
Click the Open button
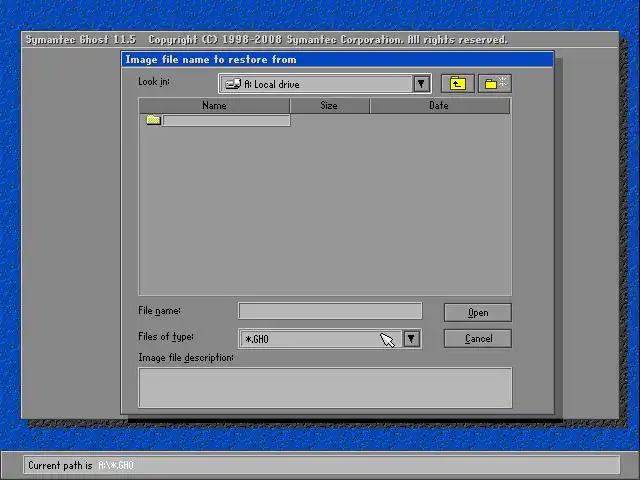point(478,313)
